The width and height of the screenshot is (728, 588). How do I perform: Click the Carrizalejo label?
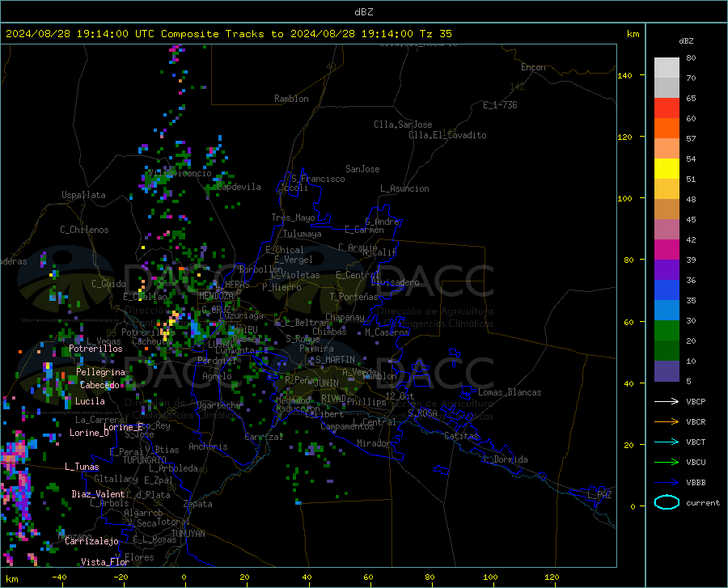91,541
